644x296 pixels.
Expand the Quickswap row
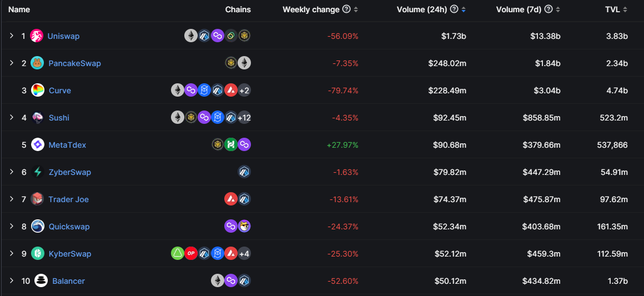pos(11,227)
